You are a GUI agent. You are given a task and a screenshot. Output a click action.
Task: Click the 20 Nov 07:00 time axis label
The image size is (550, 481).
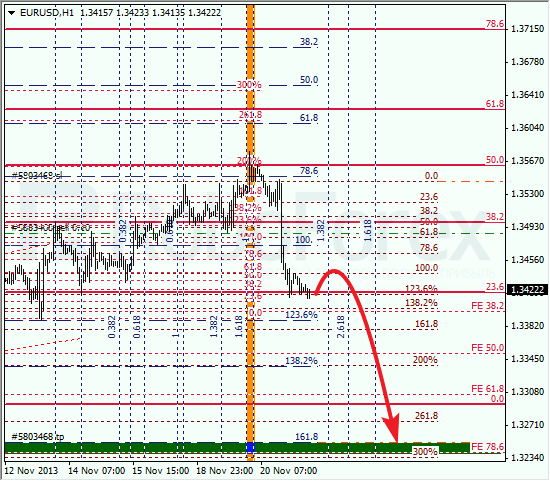[289, 471]
